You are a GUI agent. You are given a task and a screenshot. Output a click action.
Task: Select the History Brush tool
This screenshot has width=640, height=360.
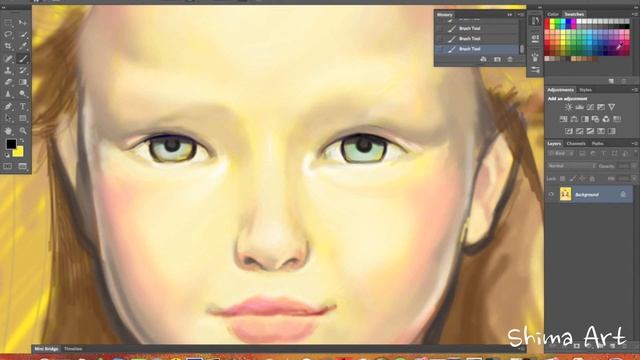coord(23,70)
